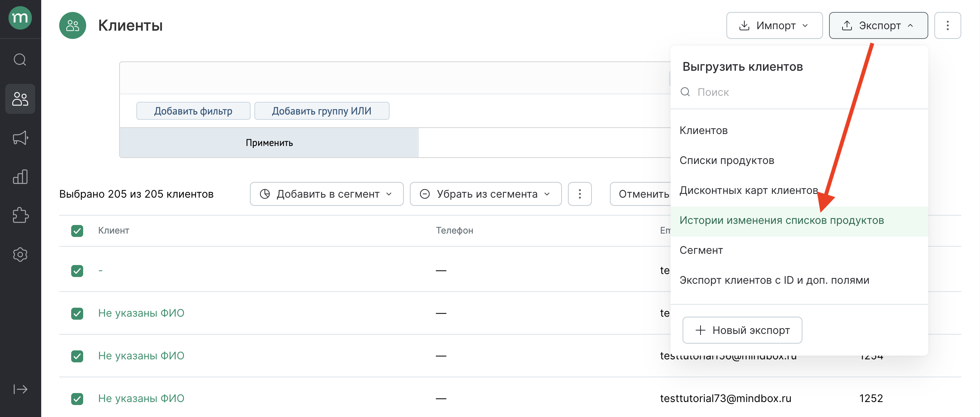Click the Отменить button
The width and height of the screenshot is (980, 417).
click(641, 194)
